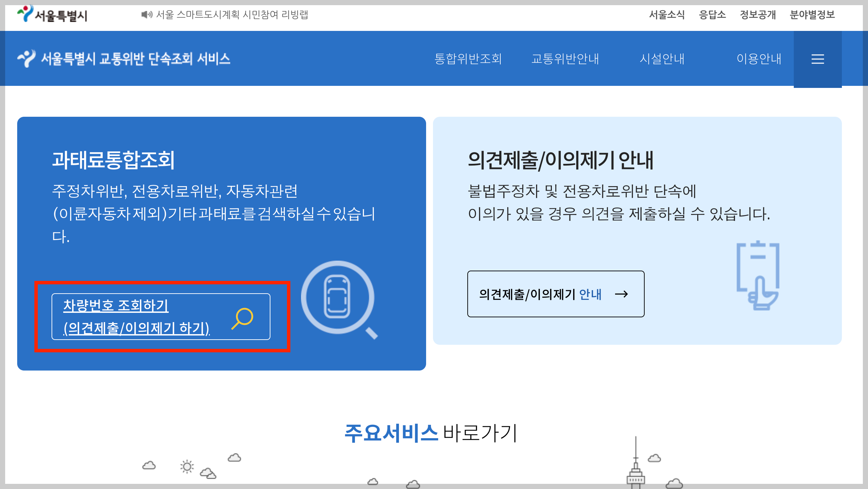Click the 서울 스마트도시계획 시민참여 리빙랩 notice
Screen dimensions: 868x489
(232, 15)
